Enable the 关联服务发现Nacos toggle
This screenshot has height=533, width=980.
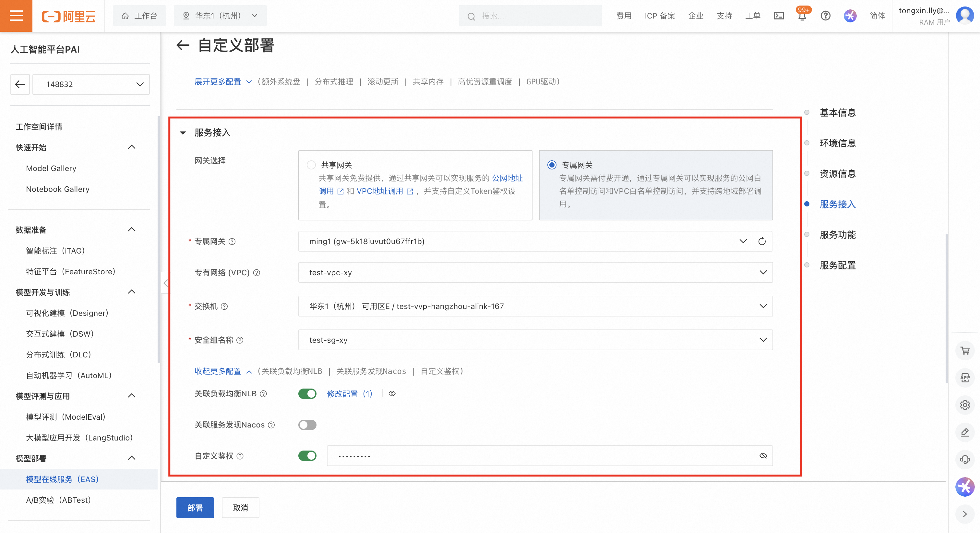(307, 425)
